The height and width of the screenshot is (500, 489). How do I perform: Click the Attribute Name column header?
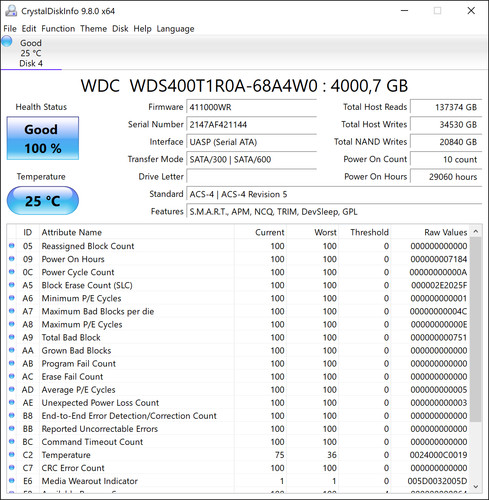click(x=137, y=232)
